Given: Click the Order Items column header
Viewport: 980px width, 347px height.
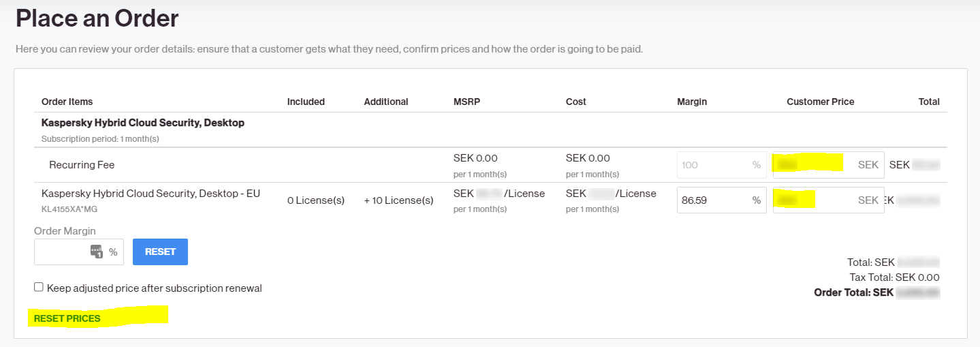Looking at the screenshot, I should pos(67,102).
